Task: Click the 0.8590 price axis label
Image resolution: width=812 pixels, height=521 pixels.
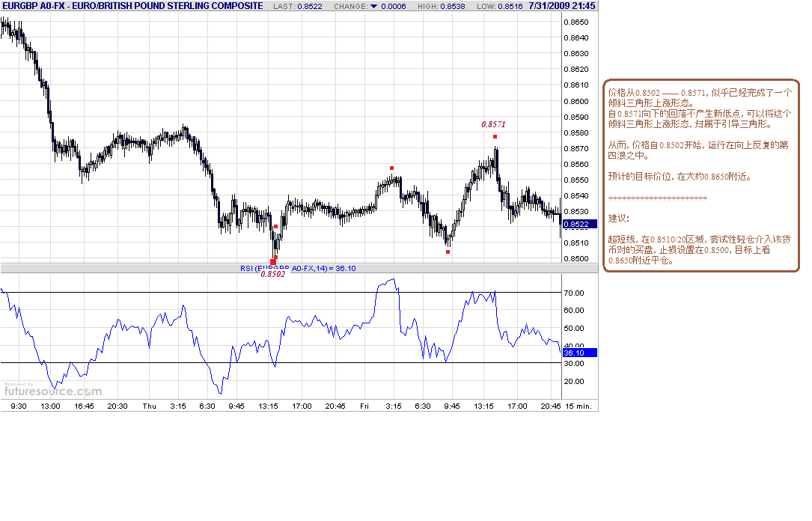Action: pos(576,117)
